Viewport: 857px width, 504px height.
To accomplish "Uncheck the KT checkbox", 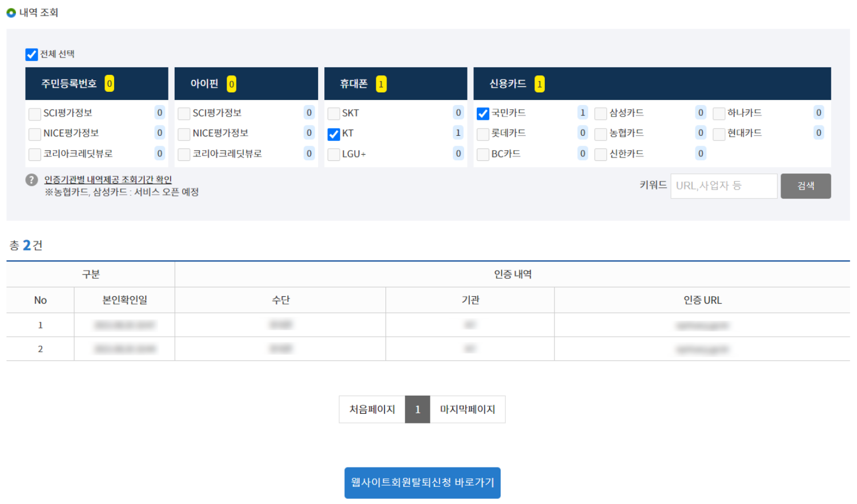I will (x=333, y=134).
